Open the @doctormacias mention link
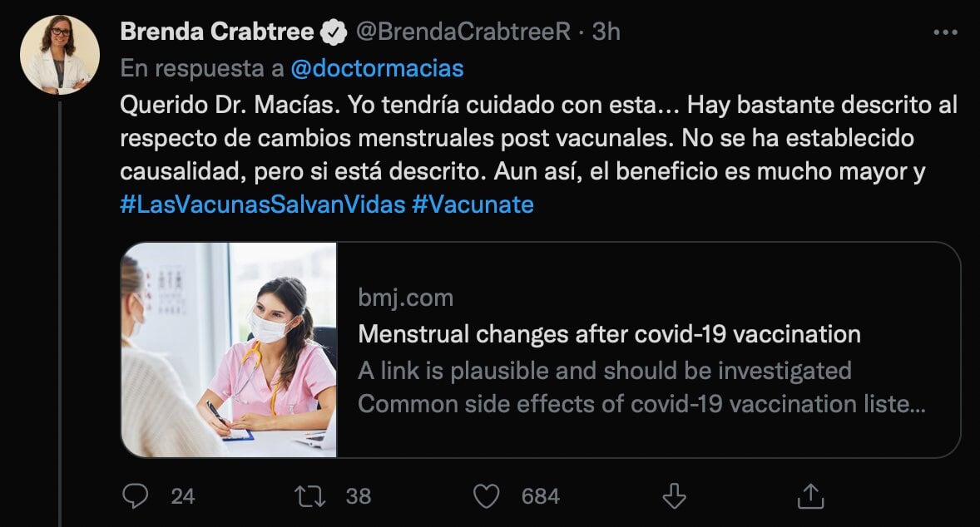This screenshot has height=527, width=980. coord(377,68)
